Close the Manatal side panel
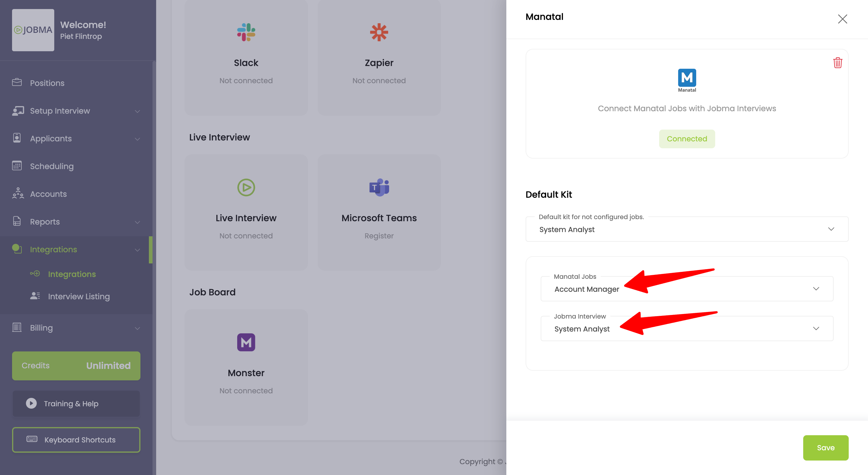This screenshot has height=475, width=868. click(842, 19)
